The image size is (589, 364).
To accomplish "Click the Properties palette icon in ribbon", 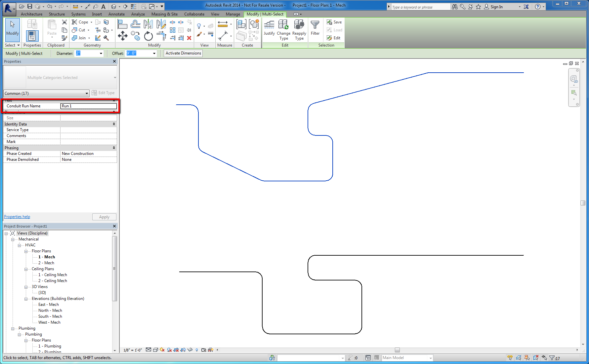I will [x=32, y=35].
